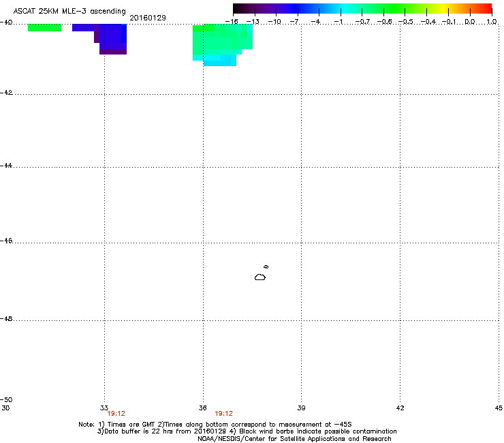Click the color bar label -0.4
The image size is (504, 443).
point(428,22)
